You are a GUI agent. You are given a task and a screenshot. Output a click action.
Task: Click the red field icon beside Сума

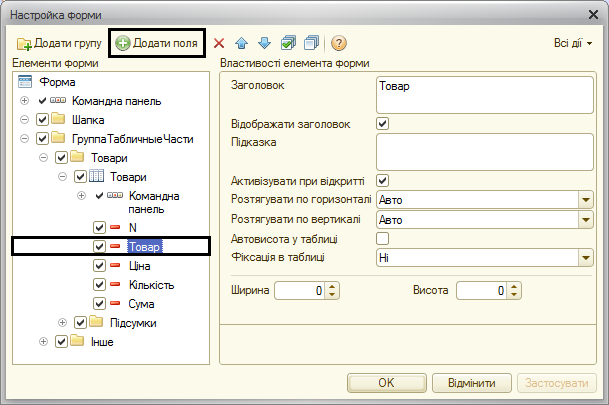tap(115, 303)
